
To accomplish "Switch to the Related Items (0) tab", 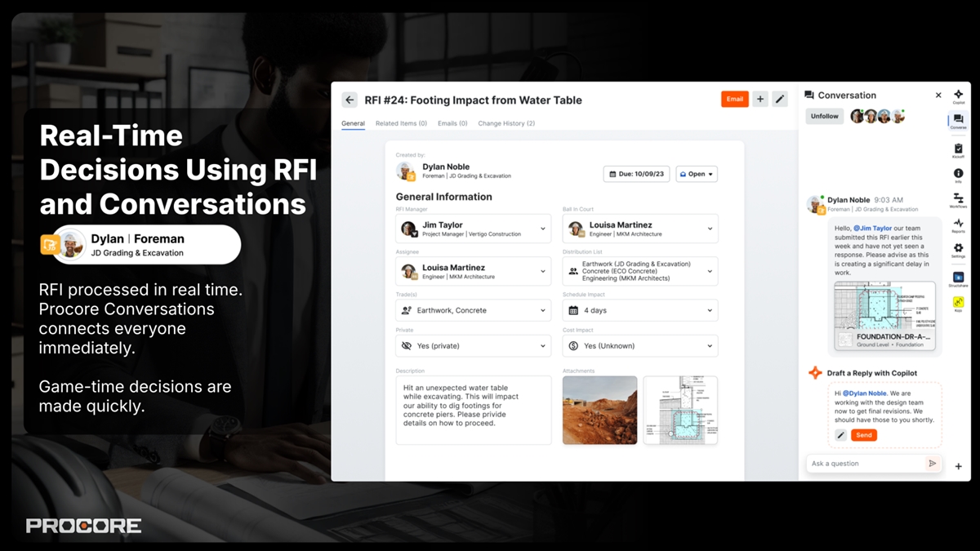I will tap(401, 123).
